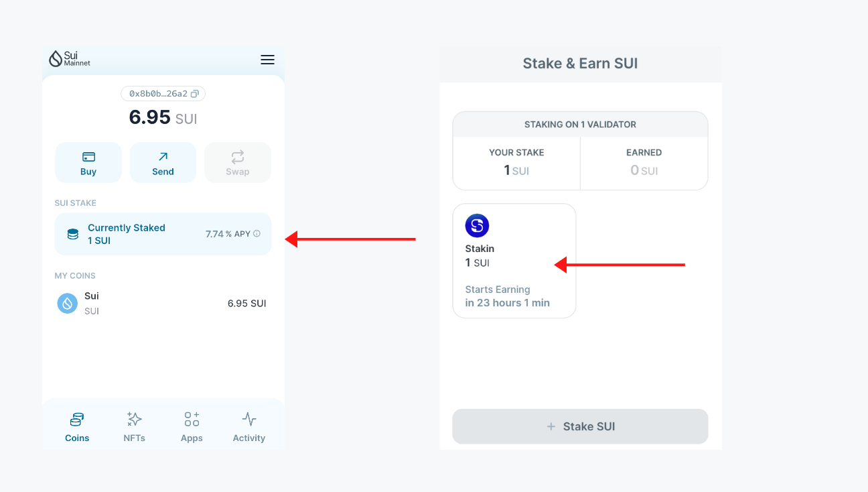This screenshot has width=868, height=492.
Task: Switch to the Activity tab
Action: coord(248,426)
